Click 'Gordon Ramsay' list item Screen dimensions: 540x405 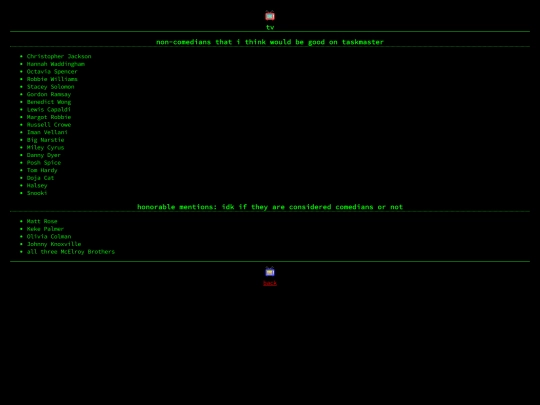click(49, 94)
